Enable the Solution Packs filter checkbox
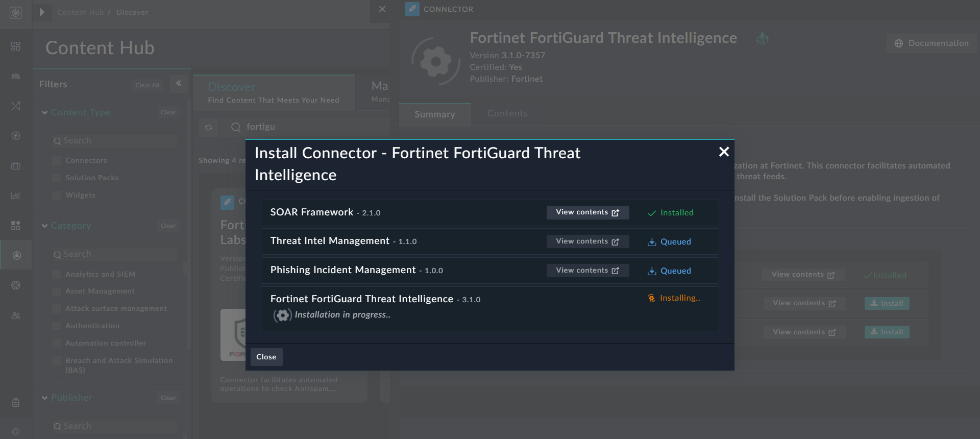Viewport: 980px width, 439px height. (57, 178)
